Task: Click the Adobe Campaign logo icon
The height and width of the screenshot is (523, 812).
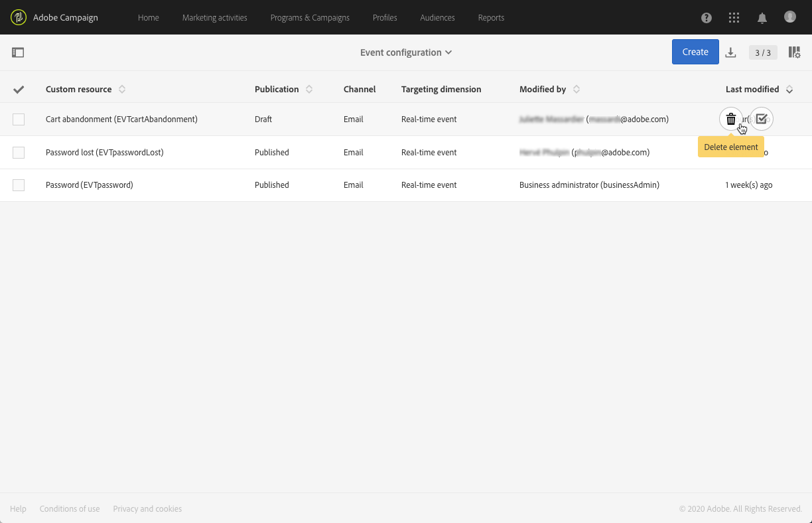Action: pos(18,17)
